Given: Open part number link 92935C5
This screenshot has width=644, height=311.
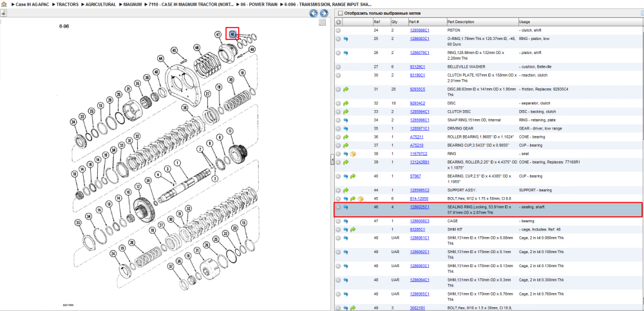Looking at the screenshot, I should (x=417, y=89).
